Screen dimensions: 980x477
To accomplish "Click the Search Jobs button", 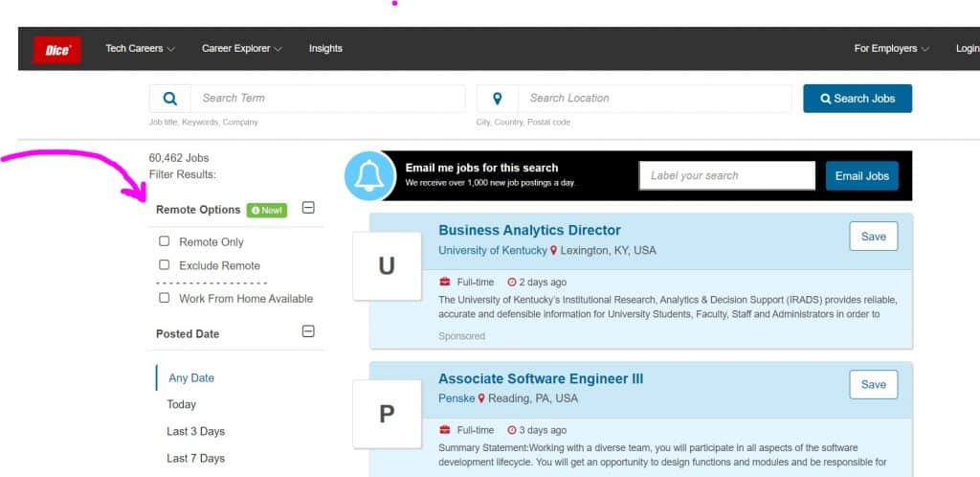I will coord(857,99).
